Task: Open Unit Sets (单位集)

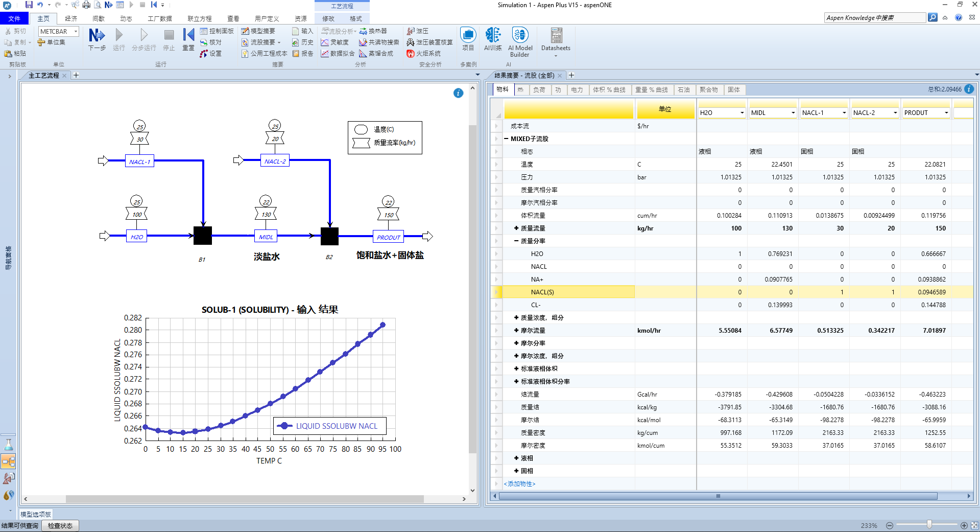Action: point(51,42)
